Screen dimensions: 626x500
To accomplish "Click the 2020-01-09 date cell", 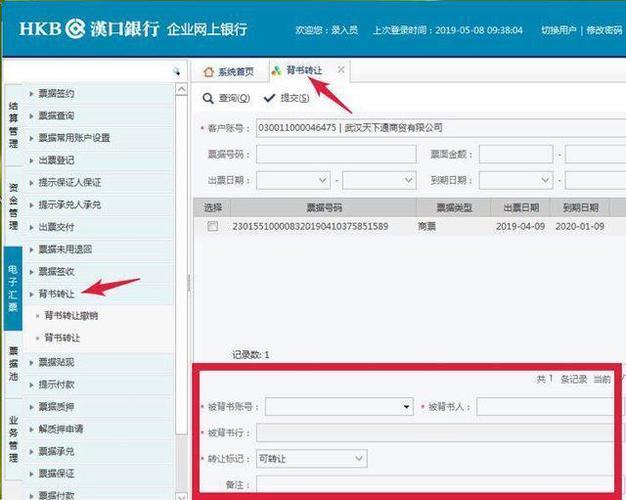I will (x=580, y=226).
